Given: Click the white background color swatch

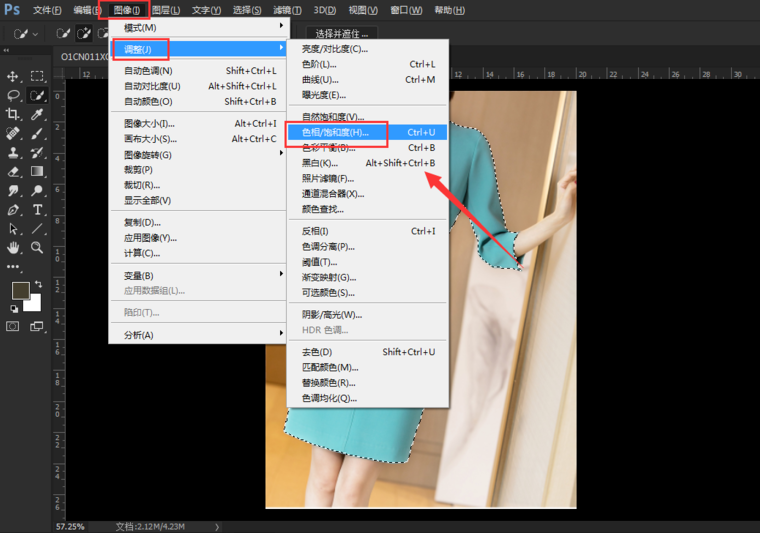Looking at the screenshot, I should click(34, 305).
